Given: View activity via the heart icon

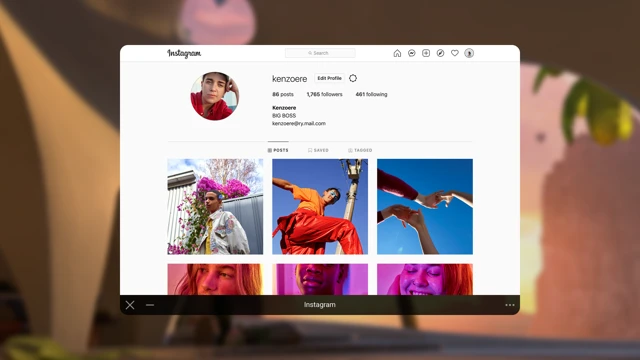Looking at the screenshot, I should [x=454, y=53].
